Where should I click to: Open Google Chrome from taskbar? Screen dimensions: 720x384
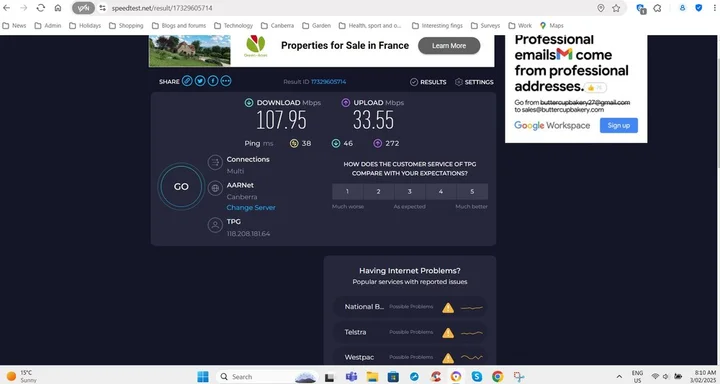(497, 377)
